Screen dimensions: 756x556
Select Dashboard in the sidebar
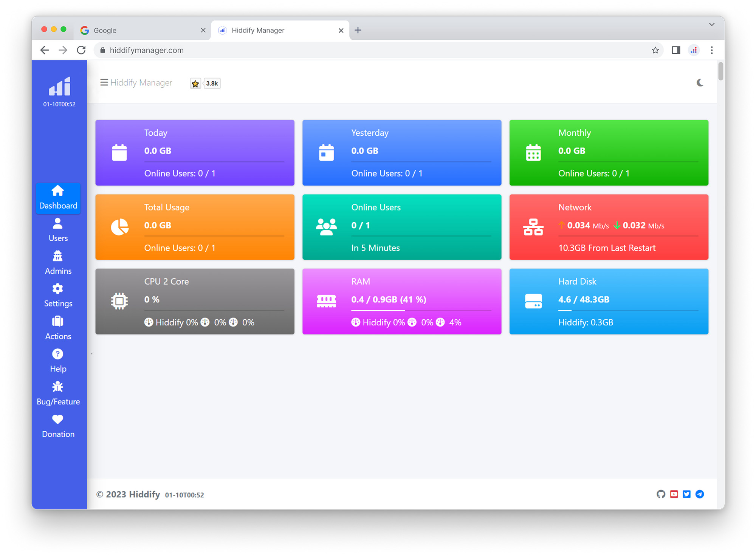pos(58,198)
